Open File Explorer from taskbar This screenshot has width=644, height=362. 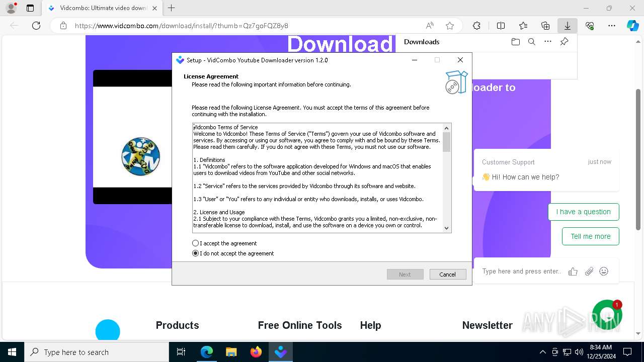pos(231,352)
